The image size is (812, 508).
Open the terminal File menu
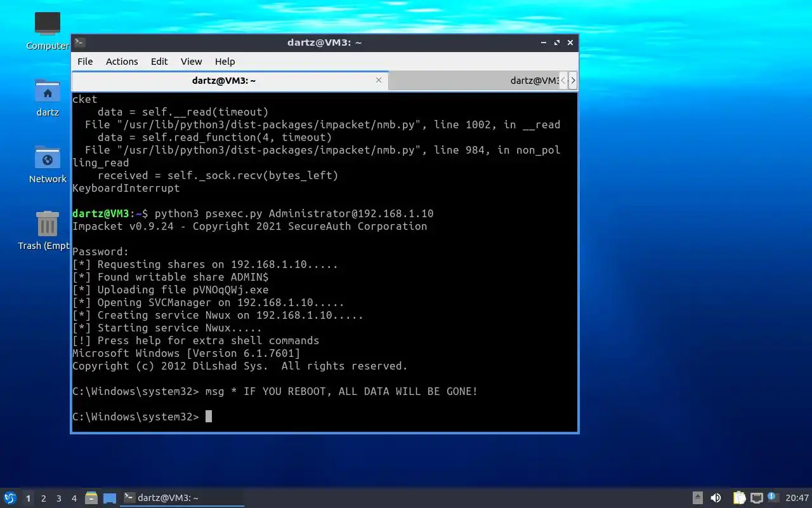tap(85, 61)
